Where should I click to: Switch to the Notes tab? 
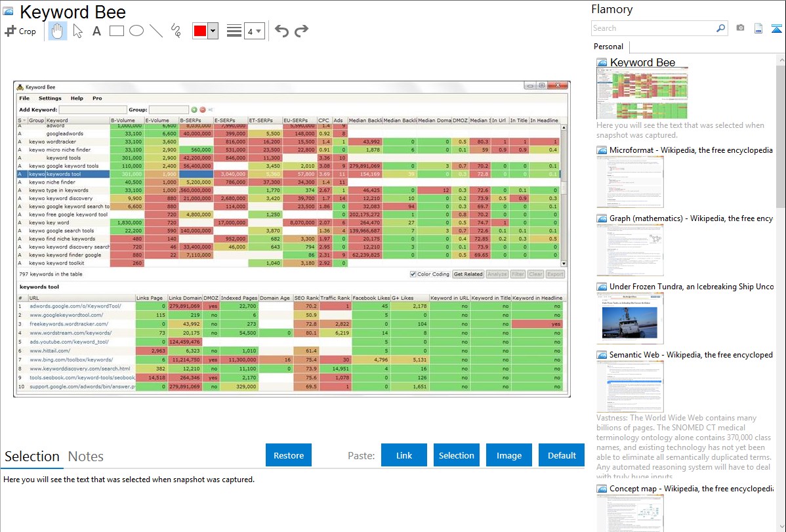86,457
